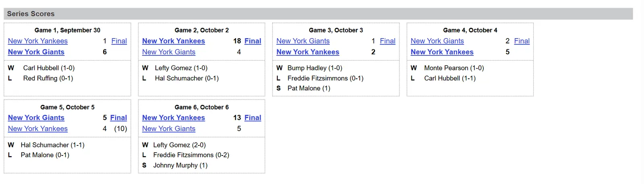This screenshot has height=184, width=644.
Task: Select New York Yankees in Game 2
Action: click(173, 41)
